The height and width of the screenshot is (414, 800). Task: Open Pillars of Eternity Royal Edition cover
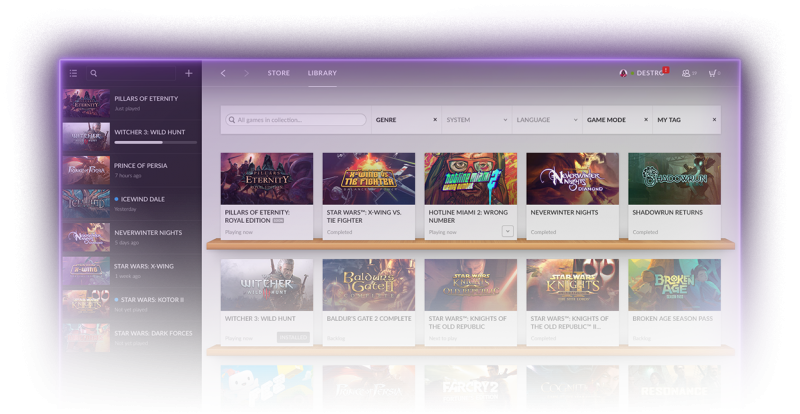[x=267, y=179]
